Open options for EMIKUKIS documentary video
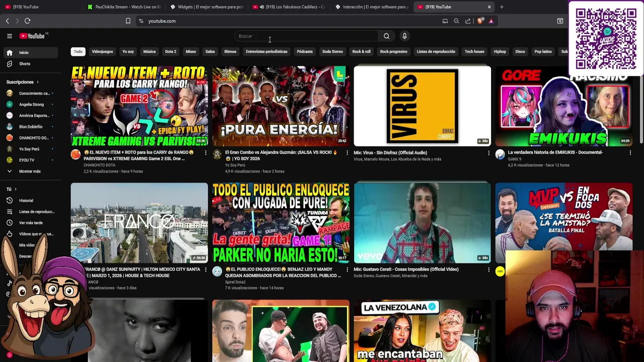Screen dimensions: 644x362 point(630,153)
